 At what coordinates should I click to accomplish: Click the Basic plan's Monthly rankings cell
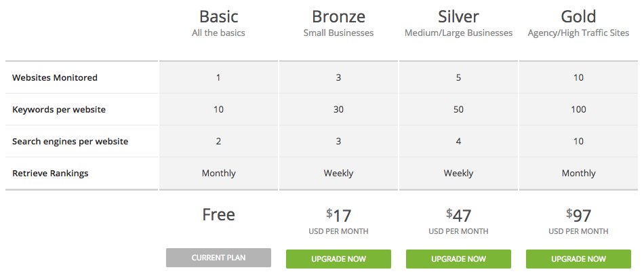point(218,174)
